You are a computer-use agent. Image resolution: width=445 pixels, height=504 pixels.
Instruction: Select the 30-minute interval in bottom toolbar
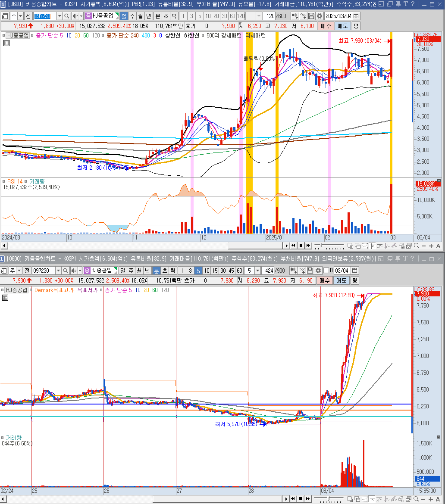coord(223,271)
